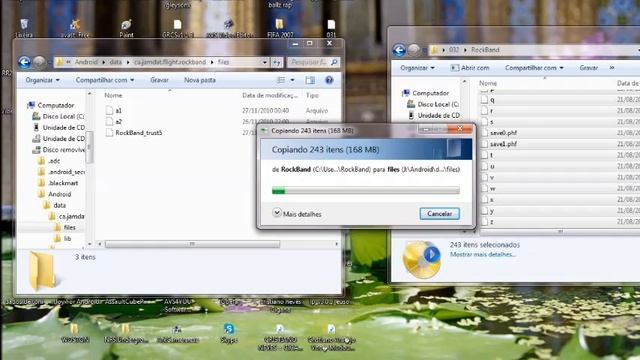The width and height of the screenshot is (640, 360).
Task: Select Android folder in navigation tree
Action: [x=60, y=194]
